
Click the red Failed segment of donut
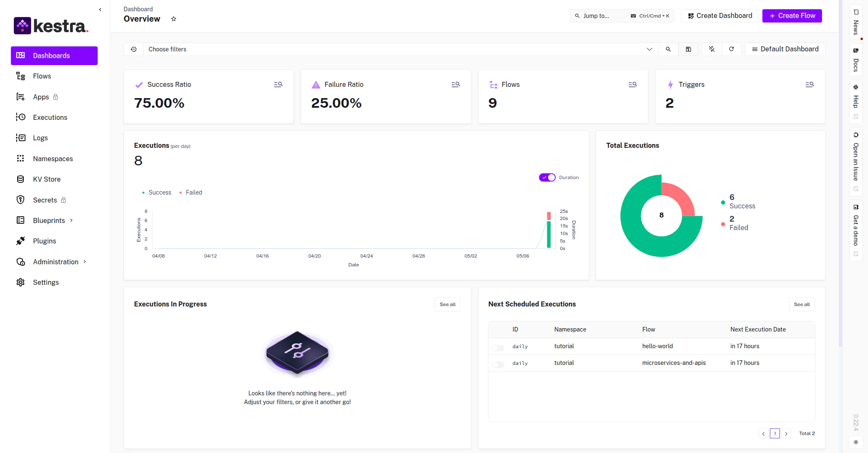click(681, 196)
